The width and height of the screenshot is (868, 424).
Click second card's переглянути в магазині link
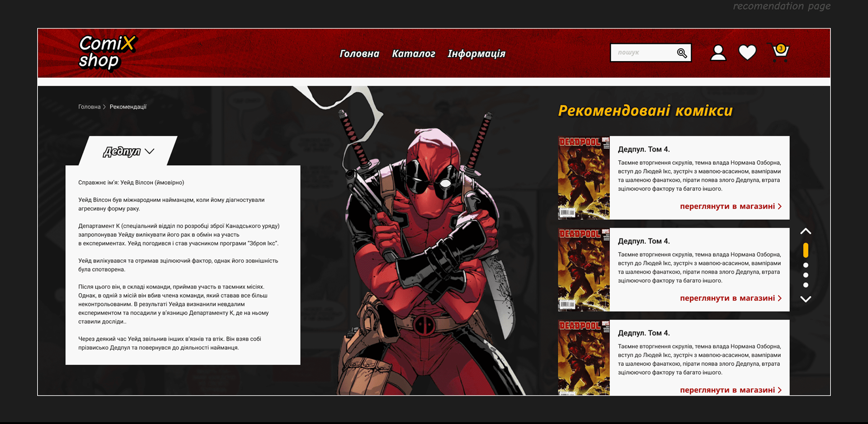(x=731, y=298)
